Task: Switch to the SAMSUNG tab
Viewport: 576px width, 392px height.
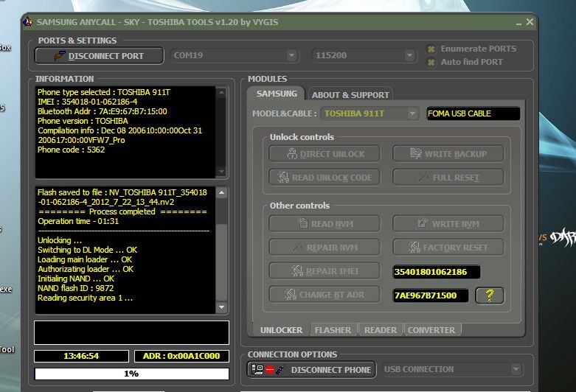Action: point(277,94)
